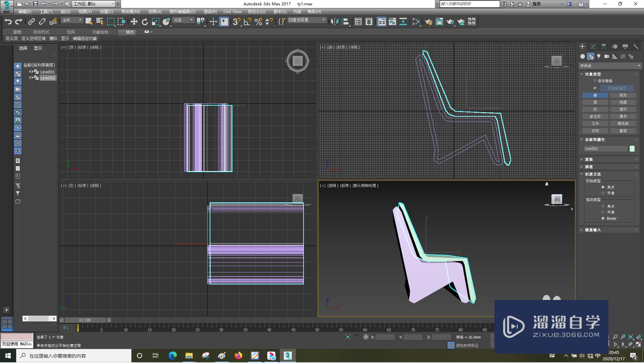Click the Align tool icon
The image size is (644, 363).
[345, 22]
